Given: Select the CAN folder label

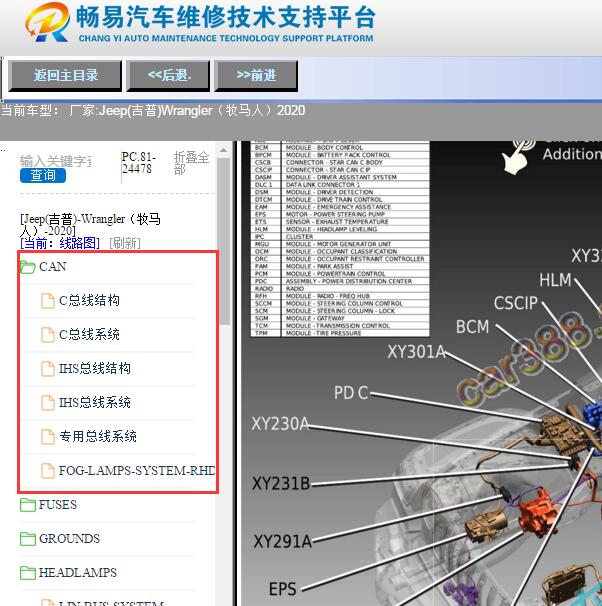Looking at the screenshot, I should (53, 267).
